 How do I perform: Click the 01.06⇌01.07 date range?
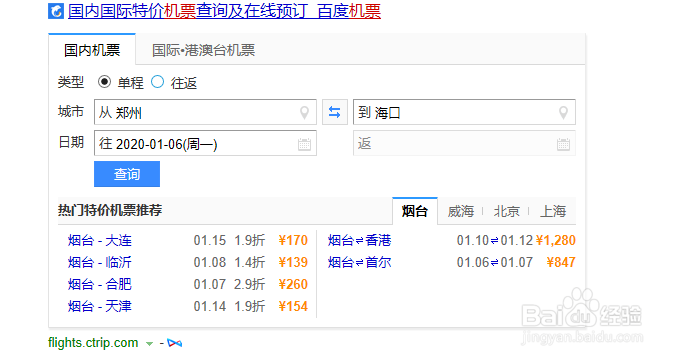point(495,262)
